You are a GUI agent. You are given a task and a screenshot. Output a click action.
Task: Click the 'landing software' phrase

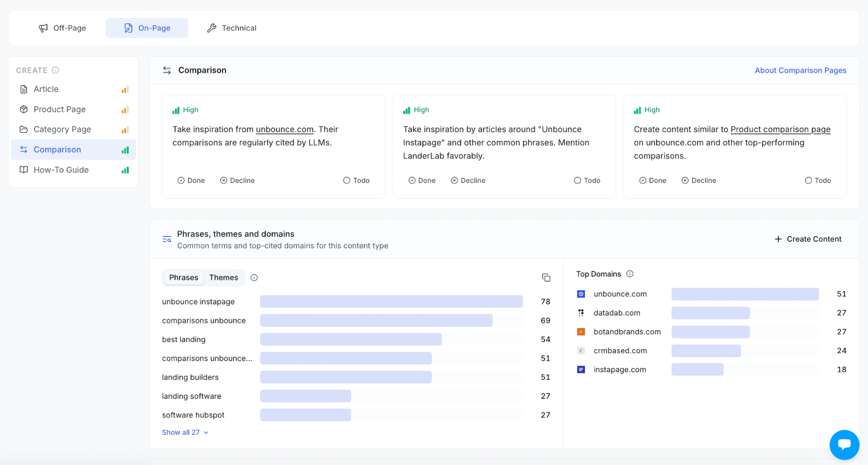(x=192, y=396)
